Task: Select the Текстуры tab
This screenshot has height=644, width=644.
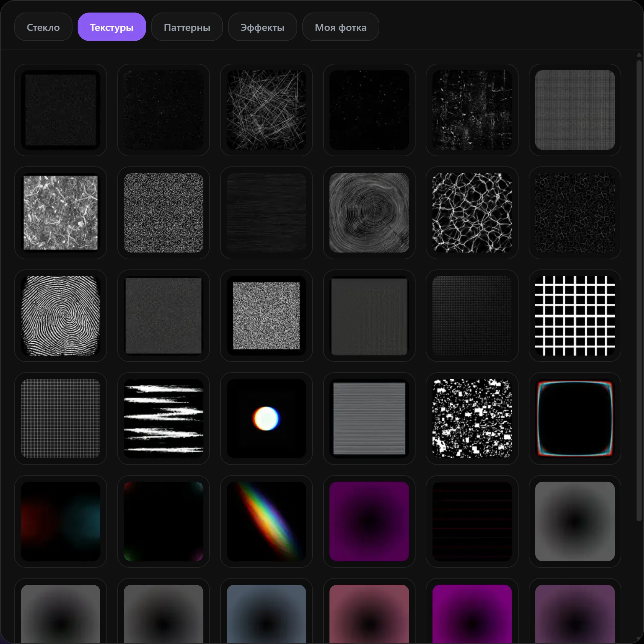Action: click(x=112, y=27)
